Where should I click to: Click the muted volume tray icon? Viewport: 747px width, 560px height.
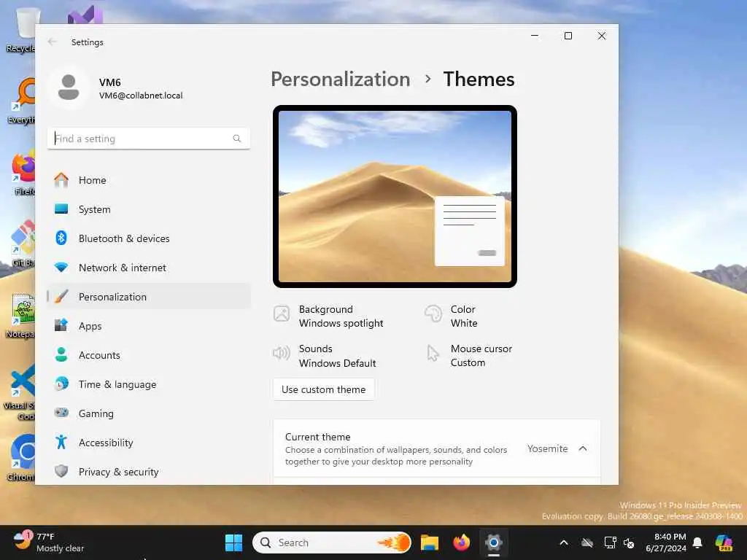click(629, 542)
